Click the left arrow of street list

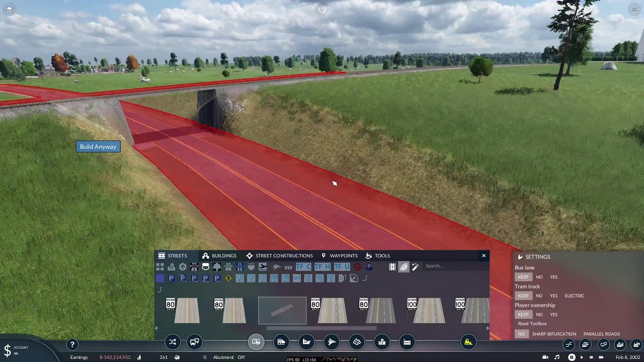tap(156, 328)
